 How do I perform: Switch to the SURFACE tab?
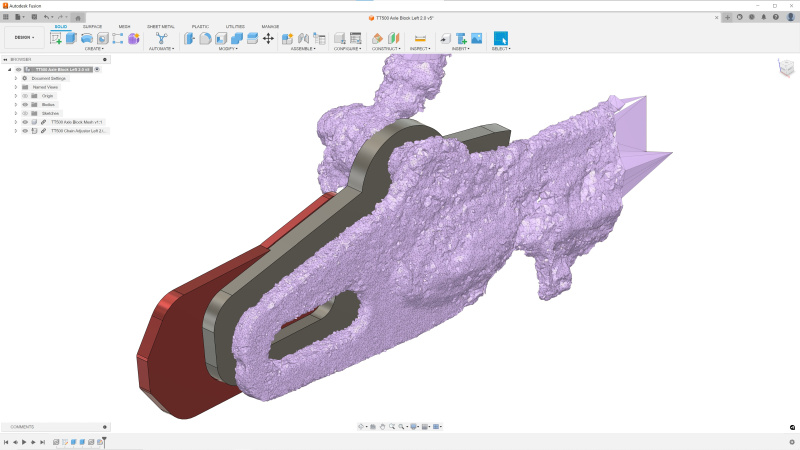(x=92, y=26)
